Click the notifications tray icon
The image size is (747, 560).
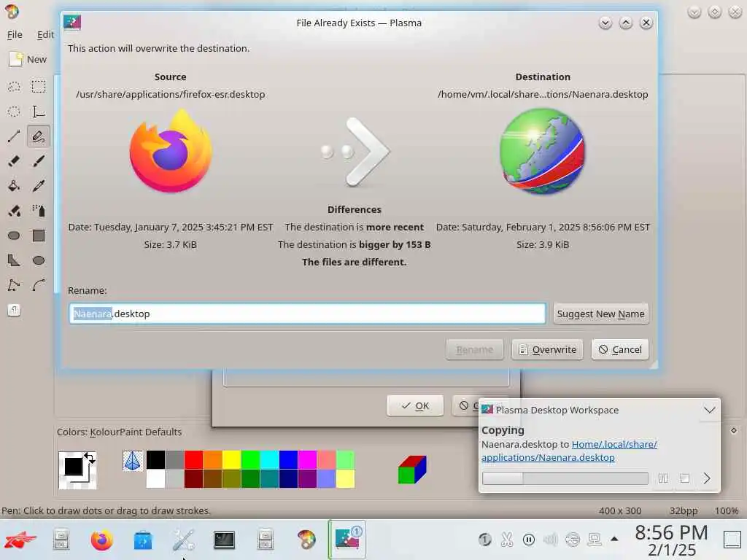(x=484, y=540)
